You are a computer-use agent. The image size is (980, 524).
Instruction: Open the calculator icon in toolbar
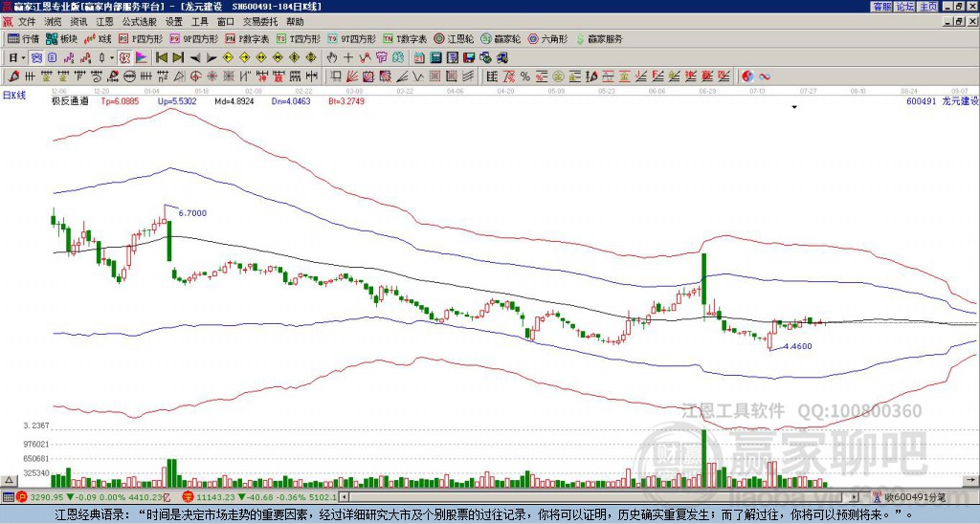pyautogui.click(x=436, y=58)
